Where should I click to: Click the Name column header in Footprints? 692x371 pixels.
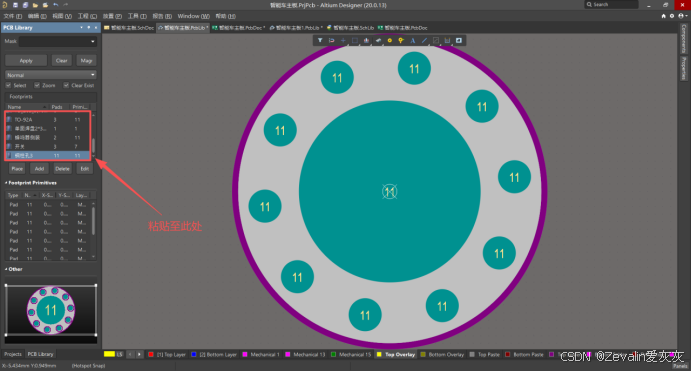pos(26,107)
